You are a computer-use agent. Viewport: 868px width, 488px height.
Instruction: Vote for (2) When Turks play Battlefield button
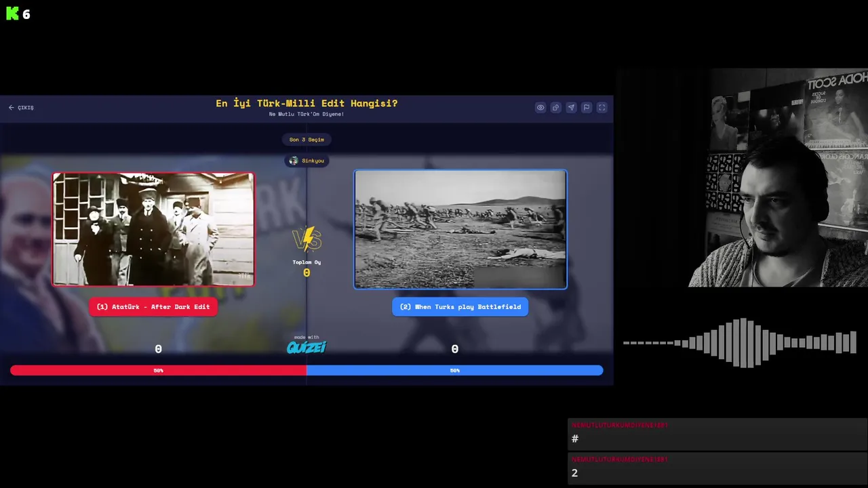[460, 307]
